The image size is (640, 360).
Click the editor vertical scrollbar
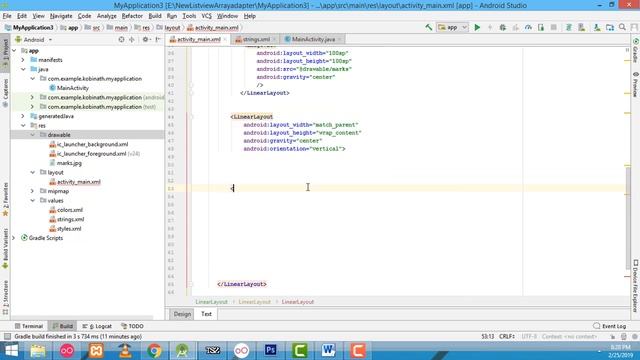[x=628, y=219]
